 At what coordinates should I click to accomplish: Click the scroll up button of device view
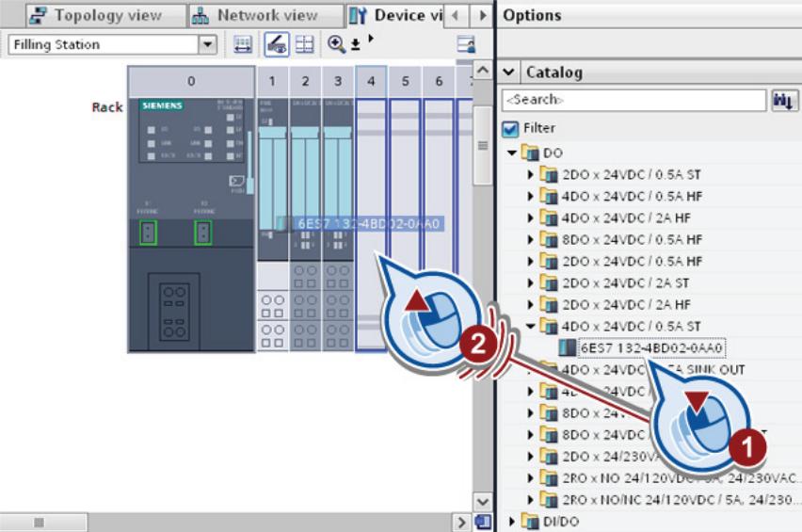[482, 70]
